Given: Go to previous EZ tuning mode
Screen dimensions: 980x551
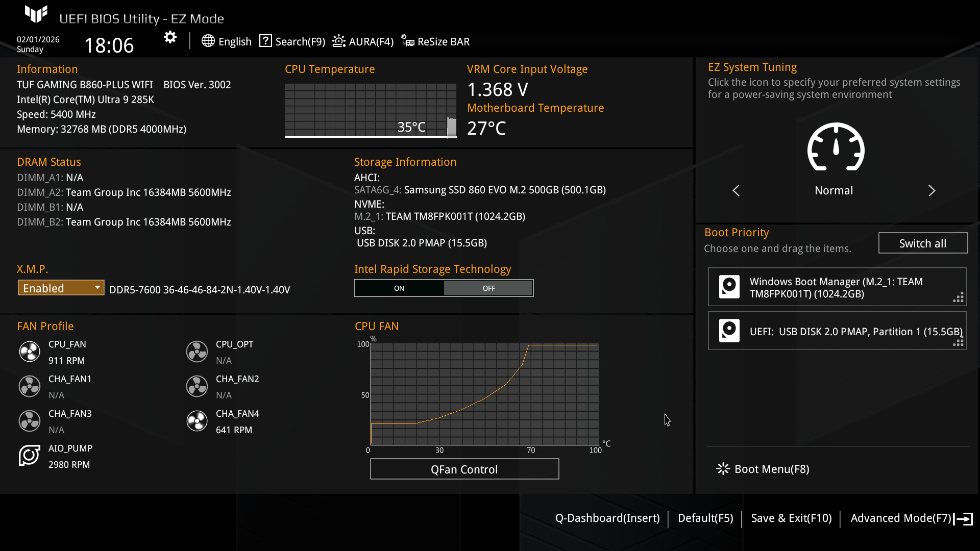Looking at the screenshot, I should [736, 191].
